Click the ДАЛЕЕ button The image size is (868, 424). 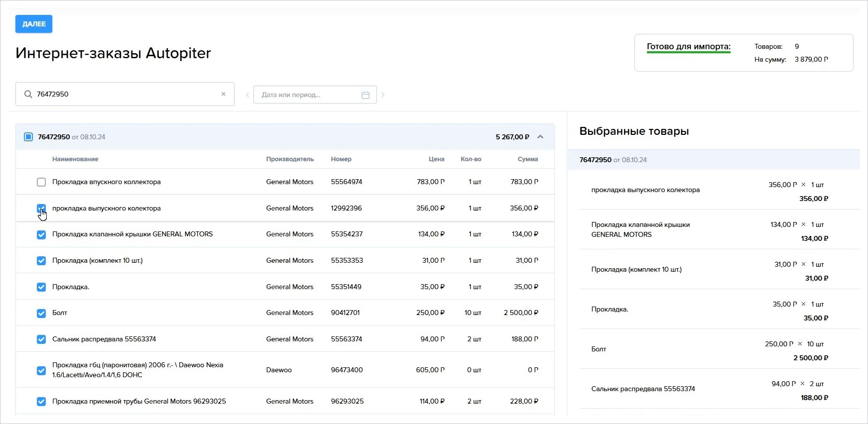(x=34, y=24)
